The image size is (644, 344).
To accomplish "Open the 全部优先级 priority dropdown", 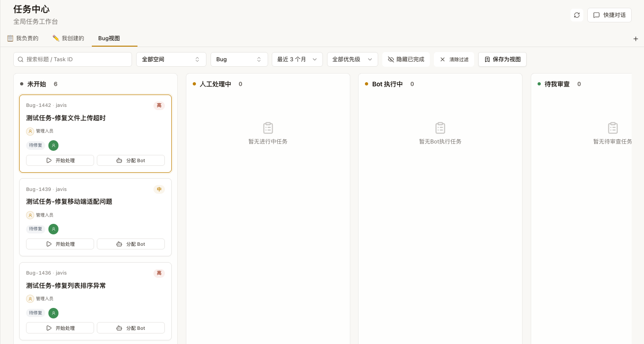I will tap(353, 59).
